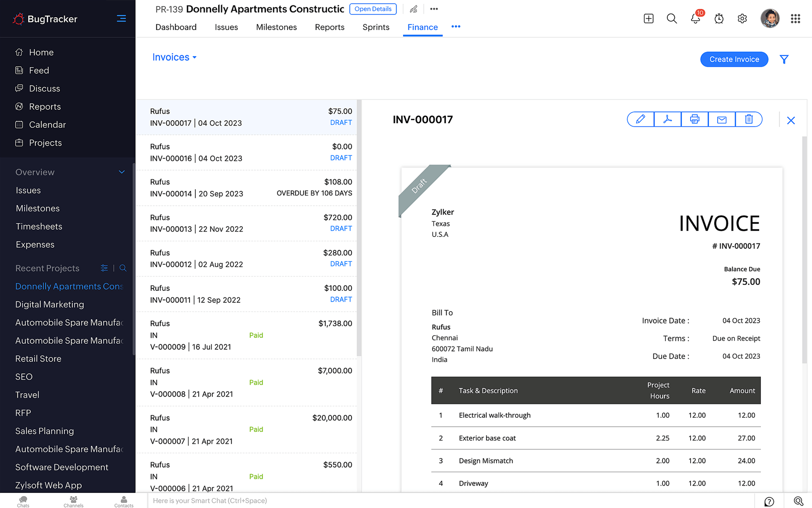Delete invoice with trash icon

click(749, 119)
